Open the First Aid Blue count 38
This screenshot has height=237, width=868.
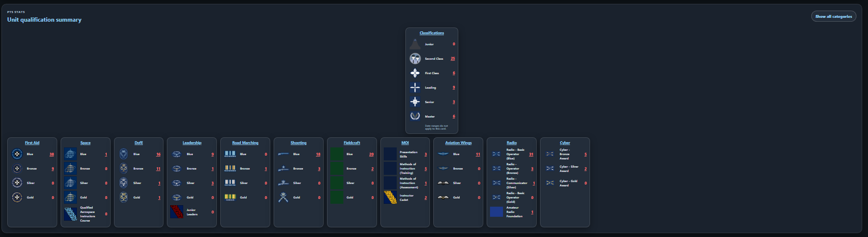[51, 154]
